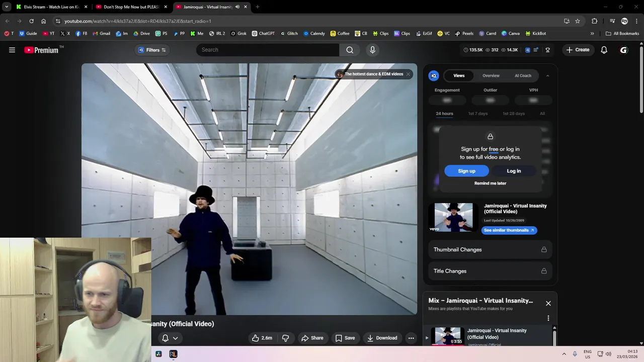
Task: Click See similar thumbnails link
Action: point(509,230)
